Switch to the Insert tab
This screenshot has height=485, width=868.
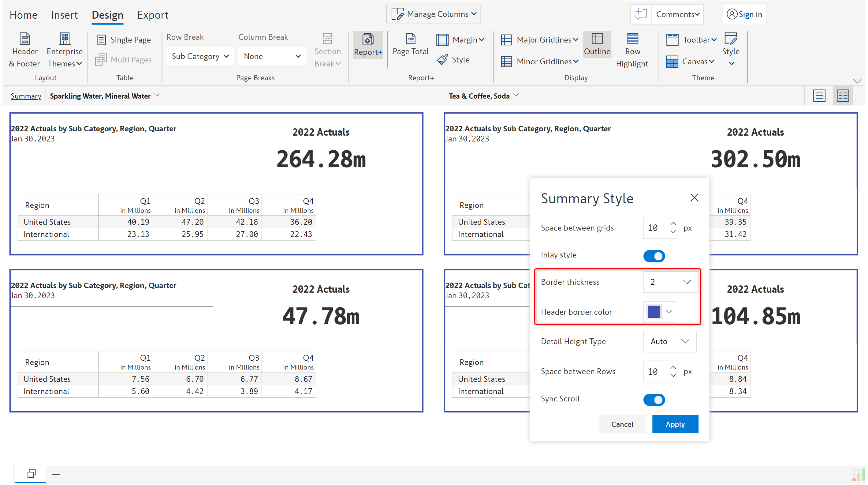pyautogui.click(x=64, y=15)
